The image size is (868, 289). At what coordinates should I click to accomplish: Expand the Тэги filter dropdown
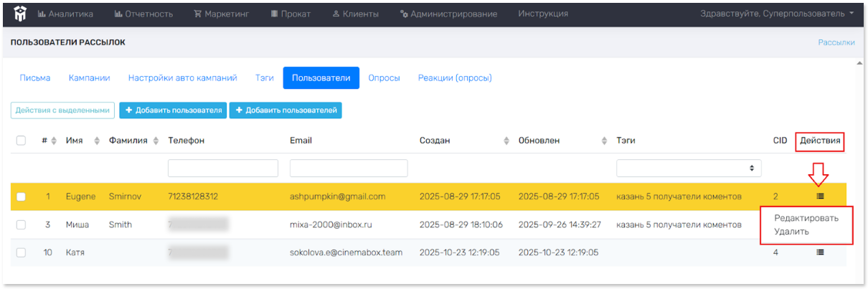(x=688, y=168)
